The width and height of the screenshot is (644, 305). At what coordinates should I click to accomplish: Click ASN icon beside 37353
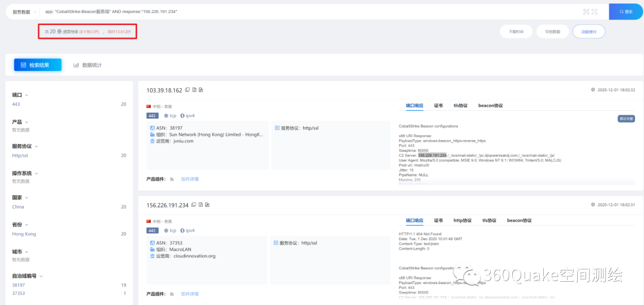point(153,242)
